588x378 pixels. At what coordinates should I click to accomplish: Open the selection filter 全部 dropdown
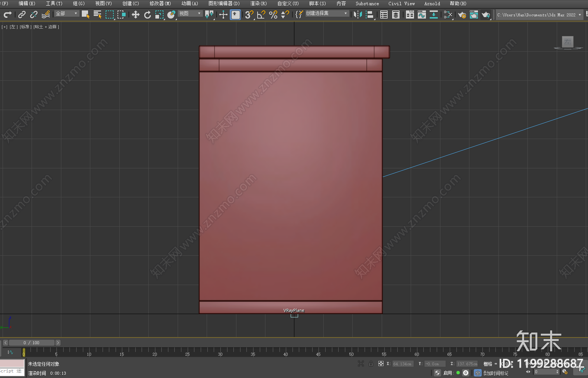67,13
